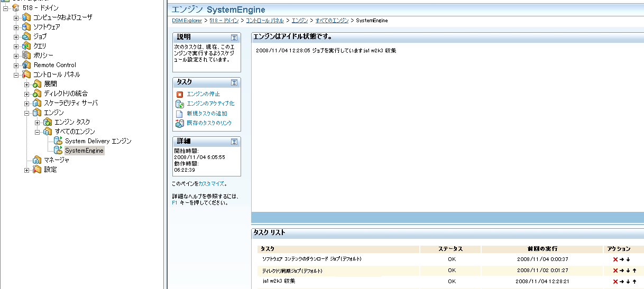
Task: Move ja1 w2k3 収集 task up
Action: click(634, 282)
